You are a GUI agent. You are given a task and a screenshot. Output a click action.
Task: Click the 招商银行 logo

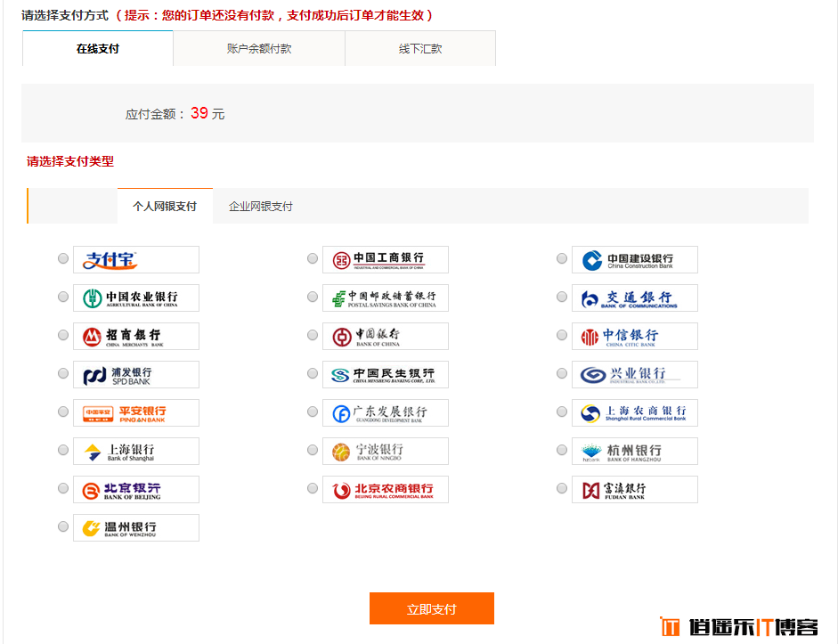[136, 336]
